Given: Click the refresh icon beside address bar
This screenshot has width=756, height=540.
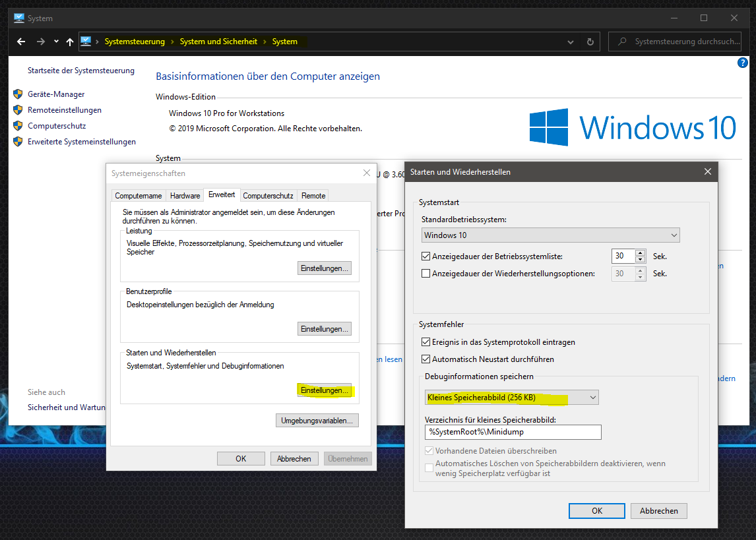Looking at the screenshot, I should (x=590, y=42).
